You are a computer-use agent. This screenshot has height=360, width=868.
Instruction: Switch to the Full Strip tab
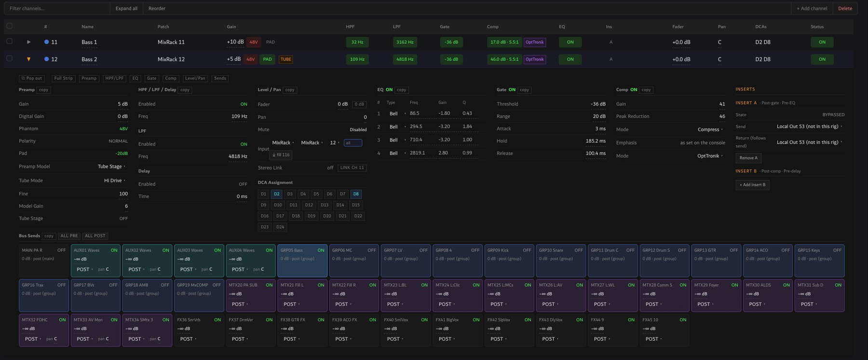coord(64,78)
